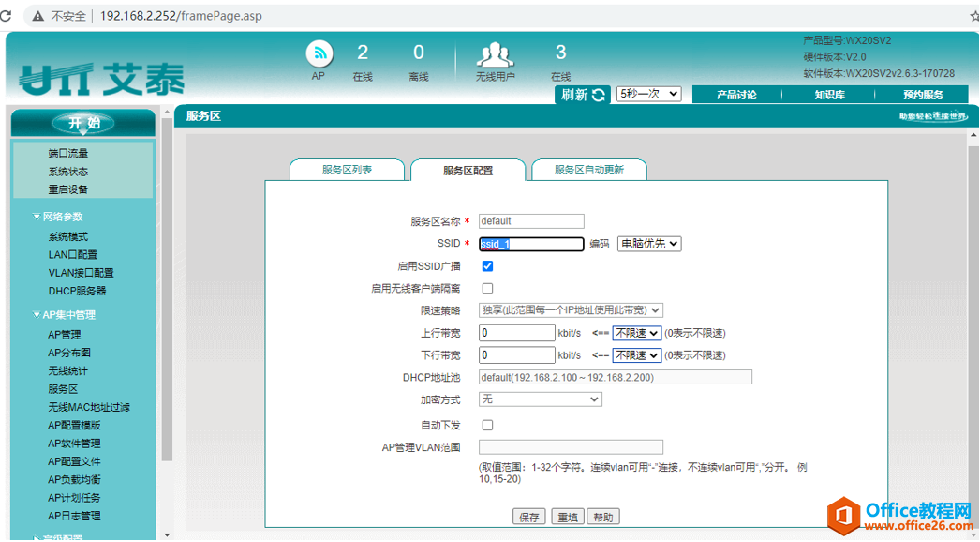The width and height of the screenshot is (980, 542).
Task: Click the DHCP地址池 field
Action: point(615,377)
